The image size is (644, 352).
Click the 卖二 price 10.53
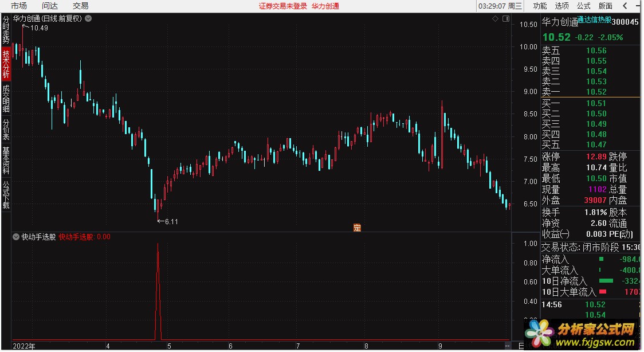click(x=596, y=81)
